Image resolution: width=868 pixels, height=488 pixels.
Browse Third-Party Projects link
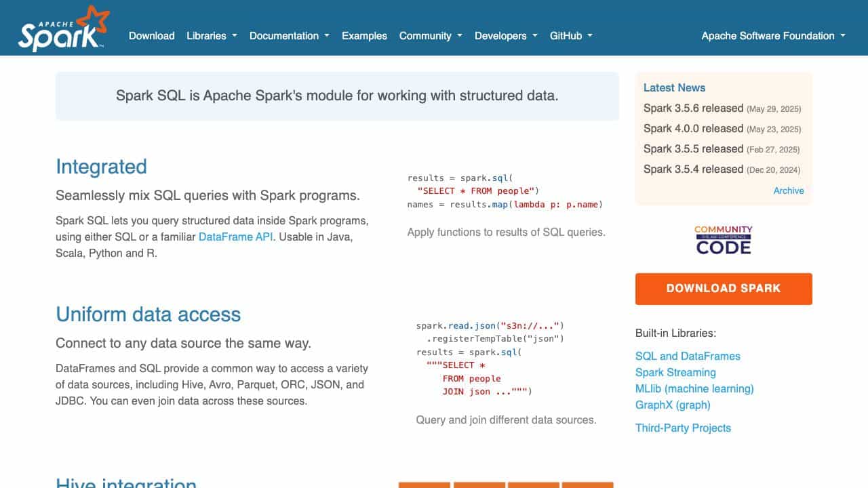pyautogui.click(x=683, y=428)
